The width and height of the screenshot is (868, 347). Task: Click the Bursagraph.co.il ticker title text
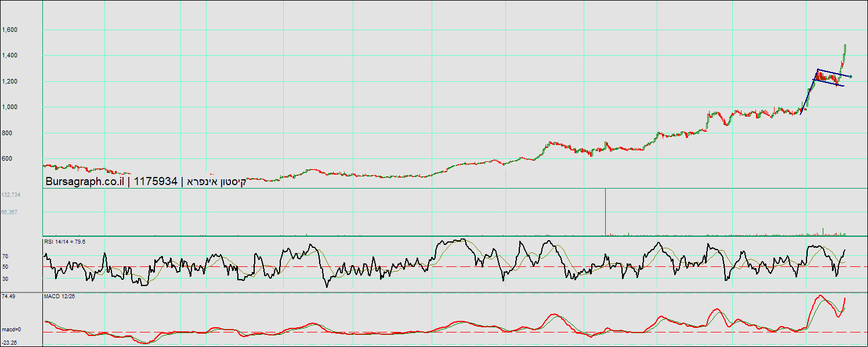pos(146,182)
